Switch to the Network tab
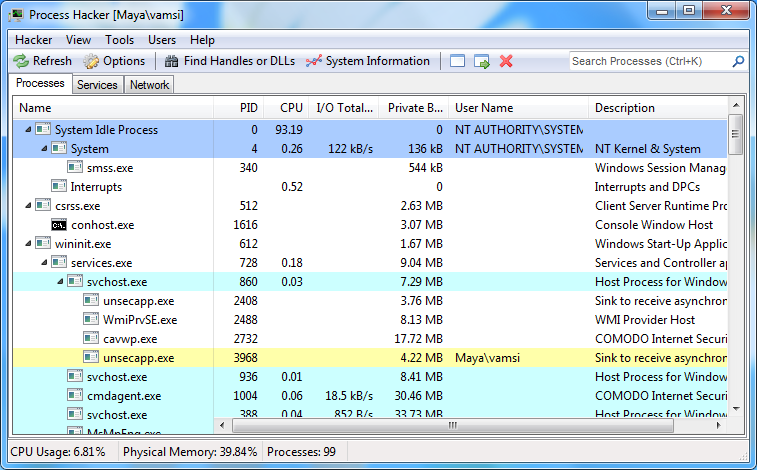757x470 pixels. [149, 84]
